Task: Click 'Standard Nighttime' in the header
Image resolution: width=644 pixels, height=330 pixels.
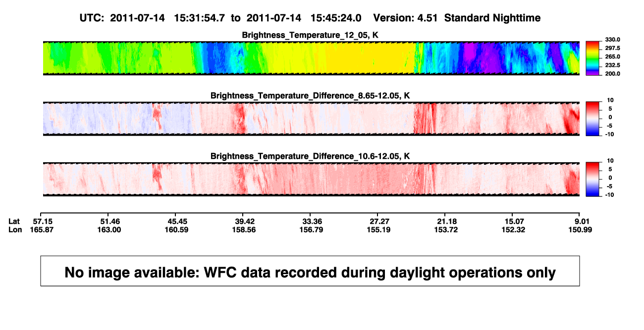Action: point(492,18)
